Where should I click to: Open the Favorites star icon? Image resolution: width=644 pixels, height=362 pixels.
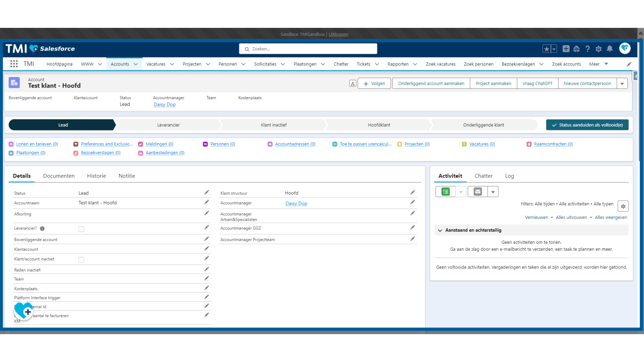coord(546,49)
